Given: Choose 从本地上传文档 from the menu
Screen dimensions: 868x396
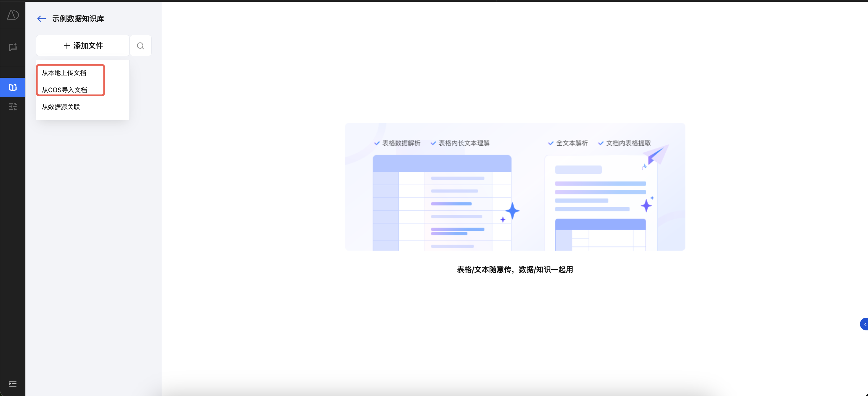Looking at the screenshot, I should click(64, 73).
